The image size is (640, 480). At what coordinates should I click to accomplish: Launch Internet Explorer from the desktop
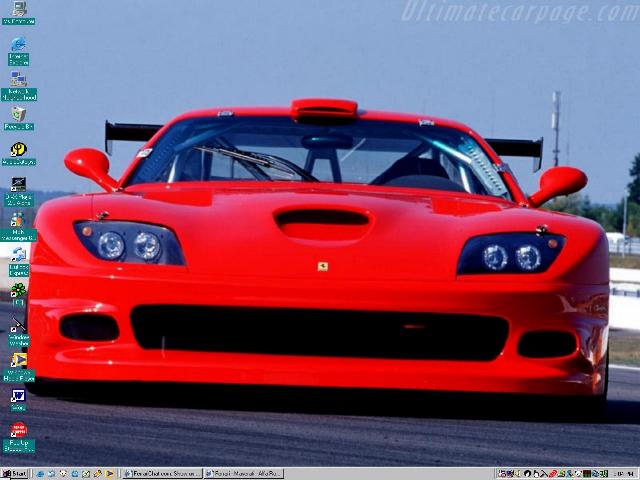pyautogui.click(x=18, y=51)
